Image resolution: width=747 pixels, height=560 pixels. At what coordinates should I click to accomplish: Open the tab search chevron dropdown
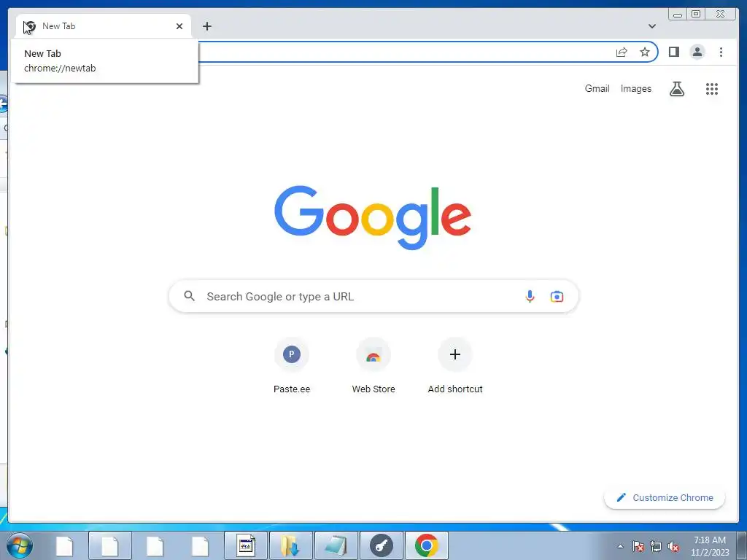(x=652, y=26)
